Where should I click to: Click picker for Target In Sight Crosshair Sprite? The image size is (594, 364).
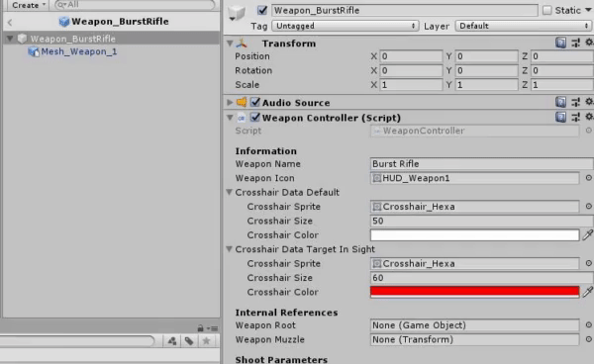588,263
